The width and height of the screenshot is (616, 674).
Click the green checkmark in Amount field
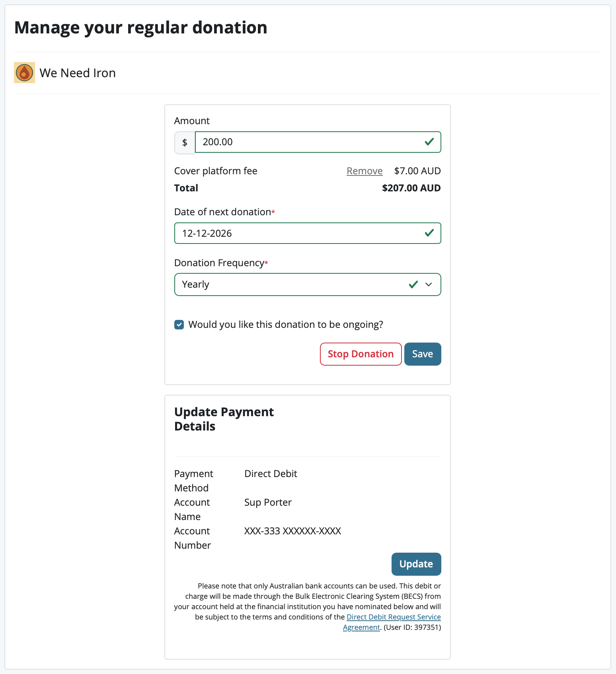(x=429, y=142)
